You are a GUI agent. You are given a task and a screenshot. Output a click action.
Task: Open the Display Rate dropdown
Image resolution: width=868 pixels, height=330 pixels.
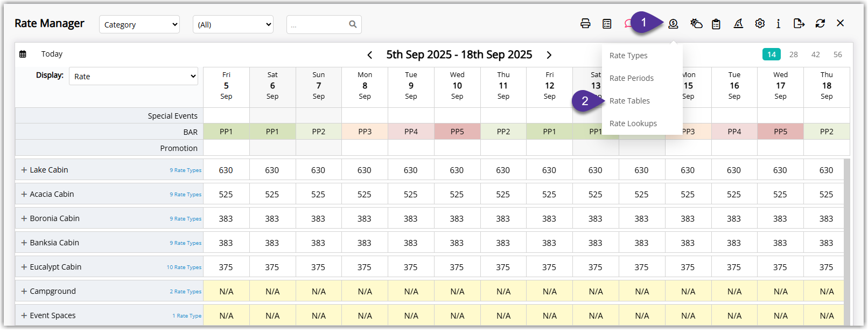134,76
